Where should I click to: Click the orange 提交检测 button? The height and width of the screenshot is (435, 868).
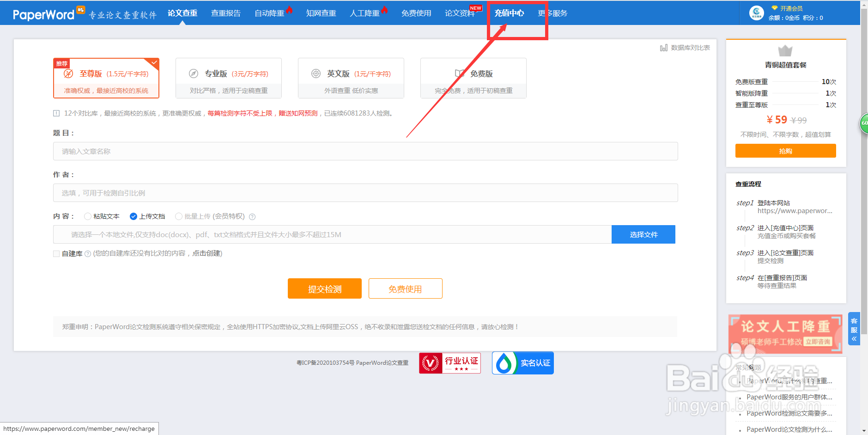pos(325,288)
